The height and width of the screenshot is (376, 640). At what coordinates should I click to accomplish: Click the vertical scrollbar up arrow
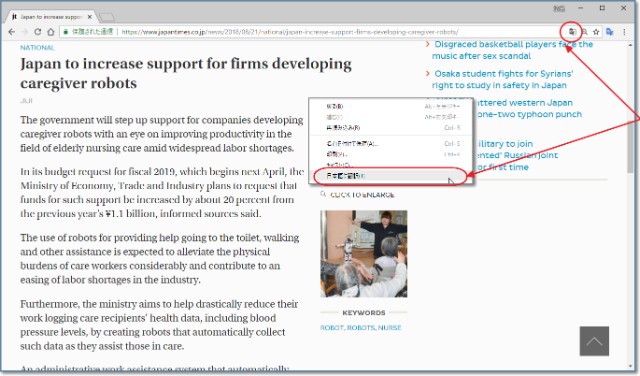[x=631, y=45]
